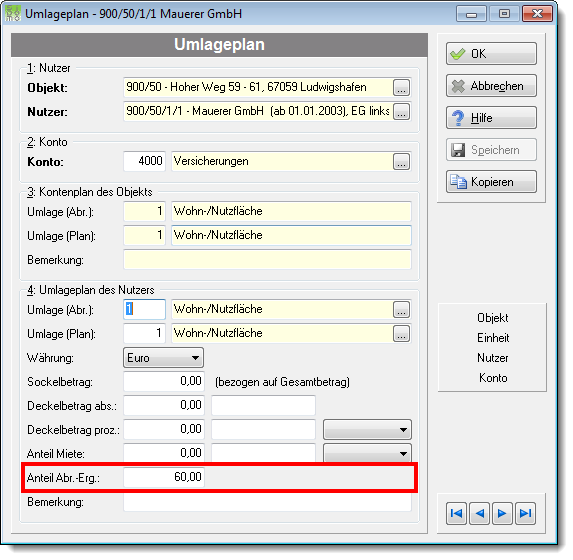573x560 pixels.
Task: Open Objekt lookup ellipsis button
Action: (x=401, y=88)
